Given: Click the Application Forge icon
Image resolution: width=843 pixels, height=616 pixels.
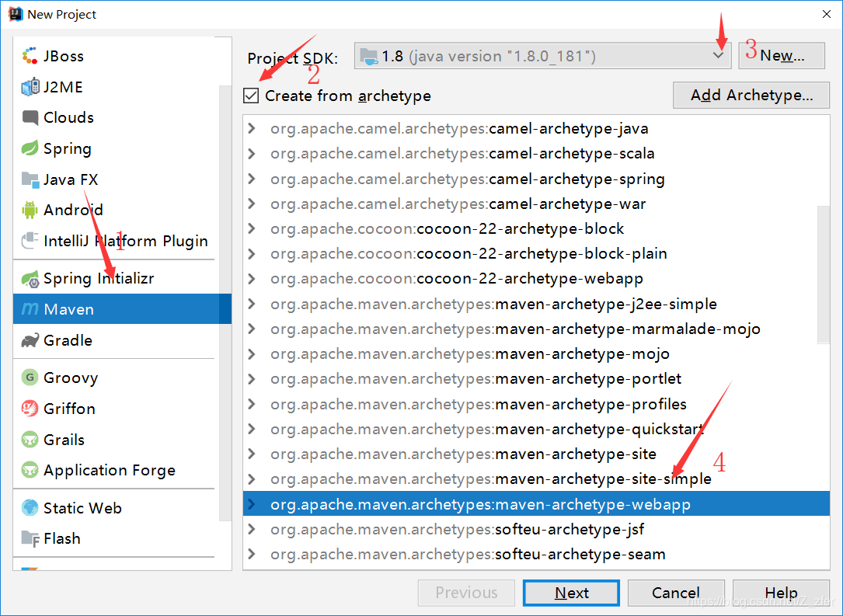Looking at the screenshot, I should coord(30,470).
